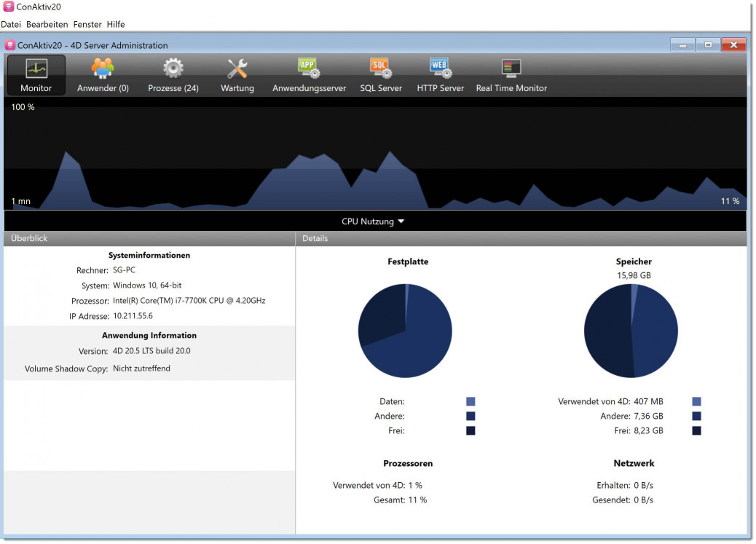
Task: Open the Real Time Monitor icon
Action: tap(511, 70)
